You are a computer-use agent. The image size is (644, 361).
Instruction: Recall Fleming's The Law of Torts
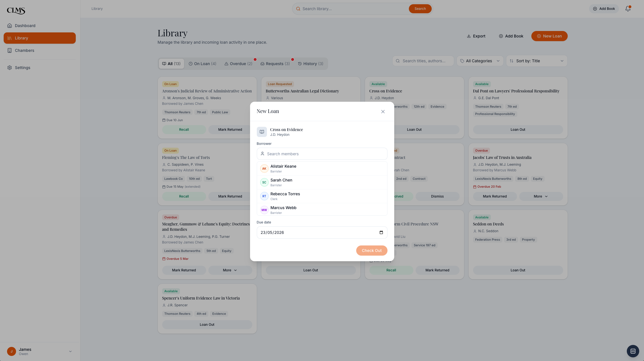click(x=184, y=196)
